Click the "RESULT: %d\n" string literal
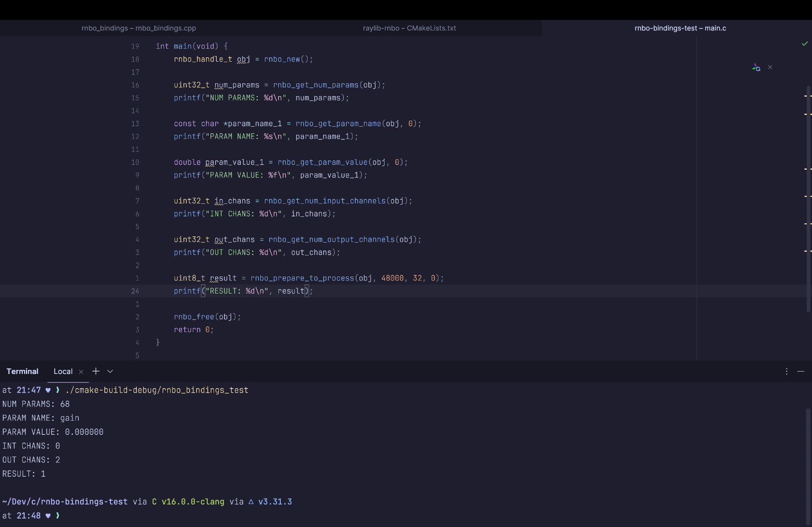 [237, 291]
